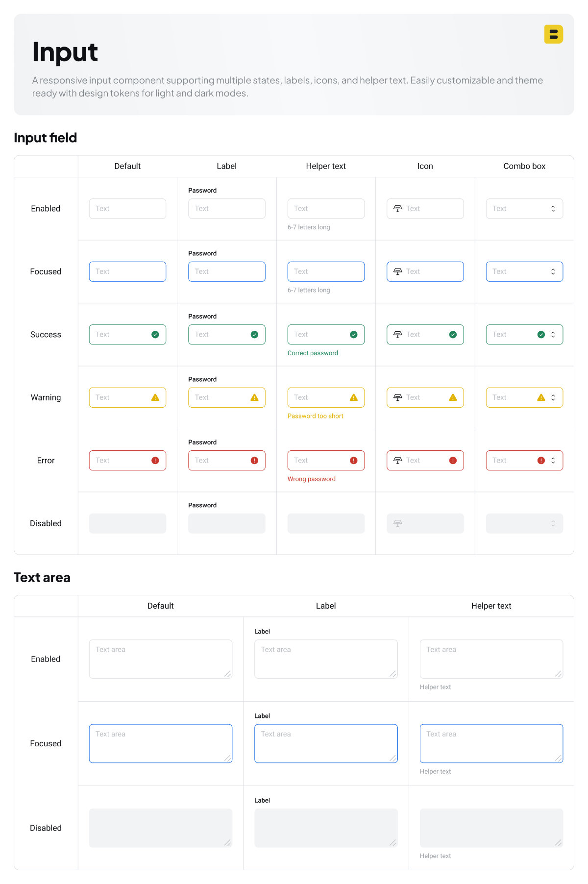Expand the Warning combo box arrows

tap(553, 397)
